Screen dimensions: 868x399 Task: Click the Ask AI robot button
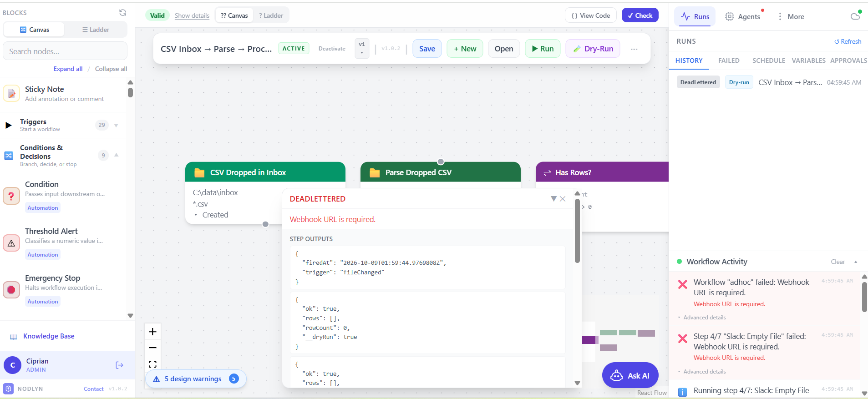(630, 375)
